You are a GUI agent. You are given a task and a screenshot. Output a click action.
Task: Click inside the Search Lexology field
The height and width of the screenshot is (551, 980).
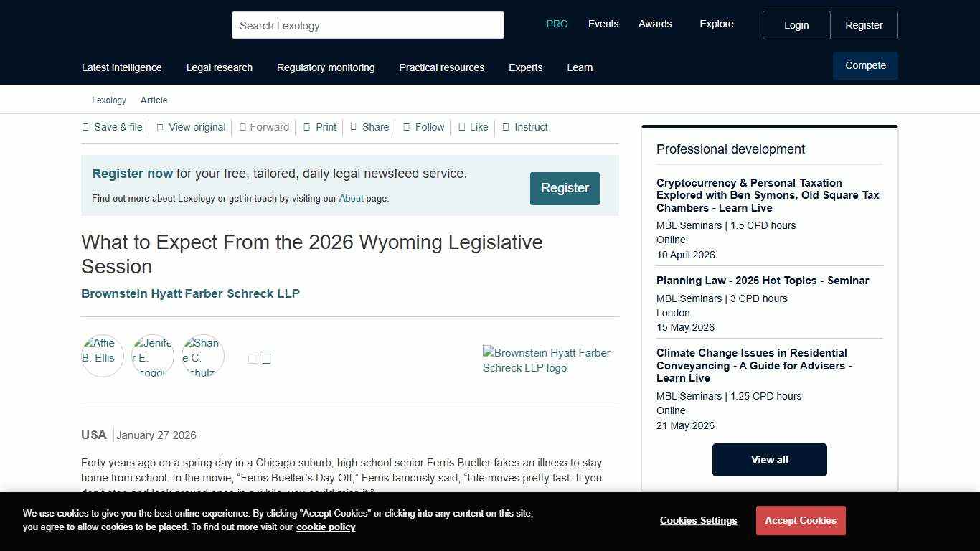(367, 25)
